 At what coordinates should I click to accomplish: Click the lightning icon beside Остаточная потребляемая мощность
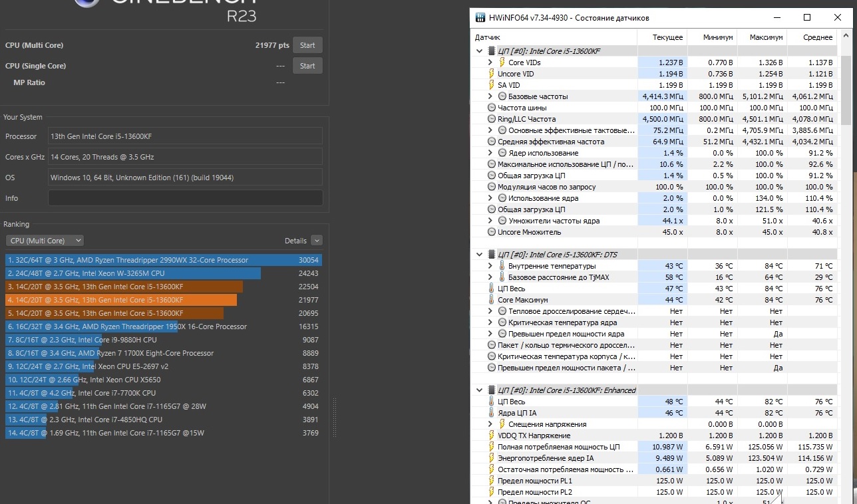(492, 469)
